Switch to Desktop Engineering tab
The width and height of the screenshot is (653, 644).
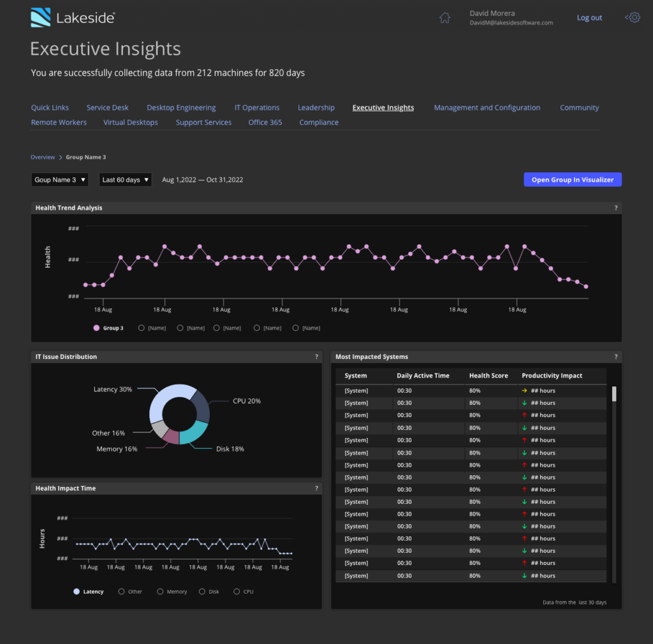click(181, 107)
